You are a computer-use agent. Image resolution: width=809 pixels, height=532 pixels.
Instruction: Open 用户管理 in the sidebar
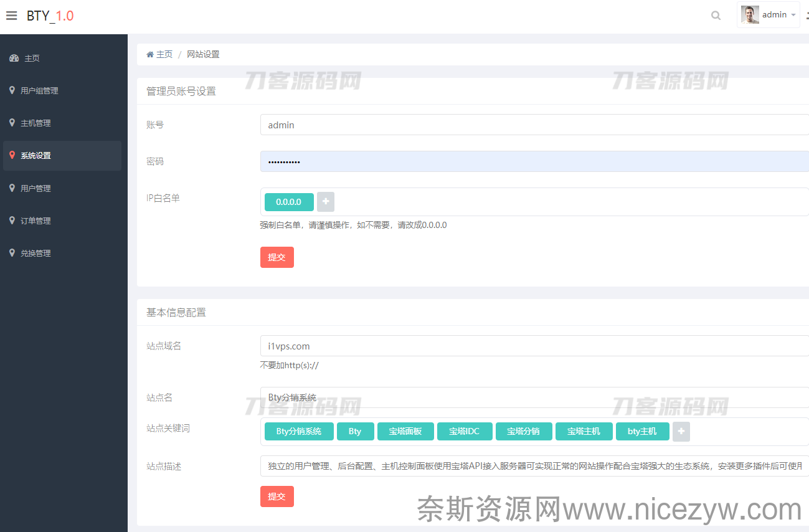pyautogui.click(x=62, y=188)
